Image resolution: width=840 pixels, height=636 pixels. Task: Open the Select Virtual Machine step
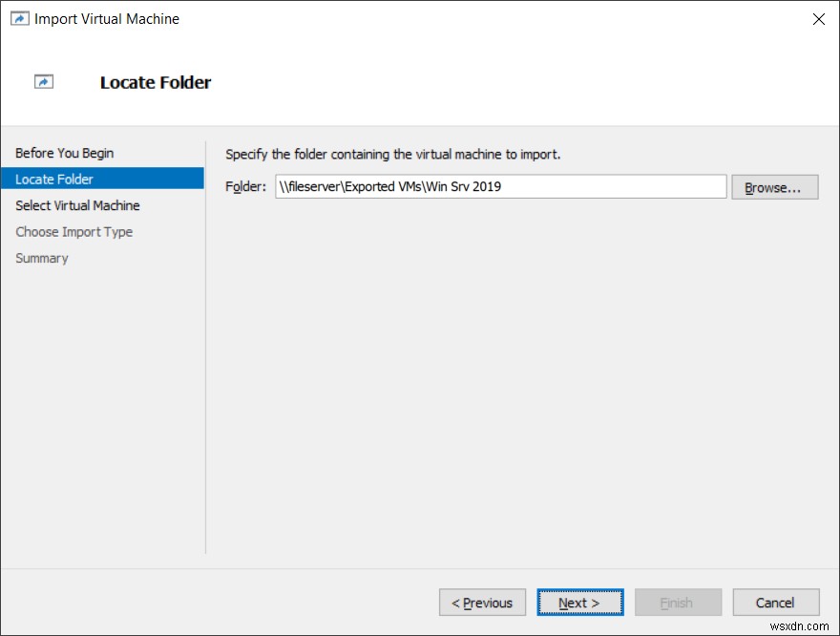77,205
